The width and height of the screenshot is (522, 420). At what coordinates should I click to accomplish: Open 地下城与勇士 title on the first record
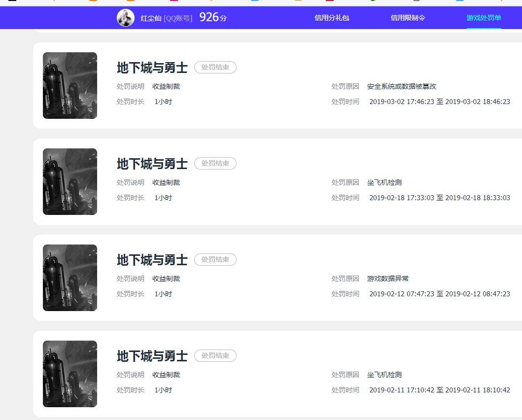point(151,68)
